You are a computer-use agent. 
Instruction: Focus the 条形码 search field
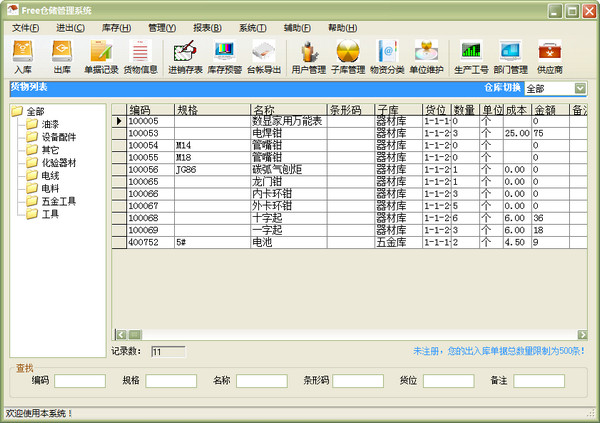358,381
